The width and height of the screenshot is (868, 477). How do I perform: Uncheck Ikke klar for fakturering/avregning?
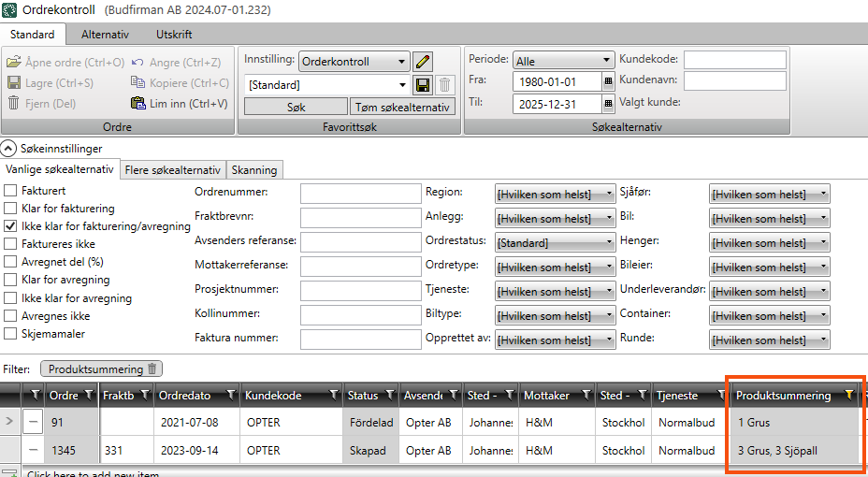(x=11, y=226)
